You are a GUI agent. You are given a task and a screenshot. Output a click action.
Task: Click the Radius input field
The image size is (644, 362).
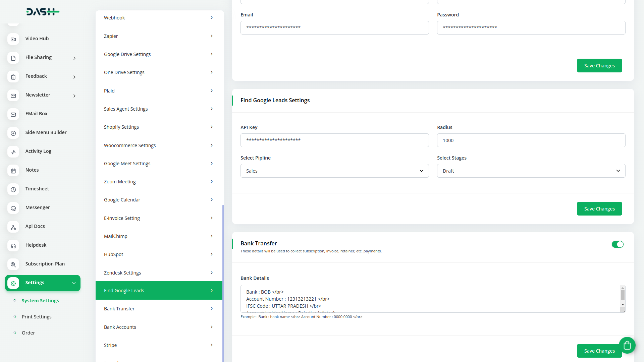pos(531,140)
